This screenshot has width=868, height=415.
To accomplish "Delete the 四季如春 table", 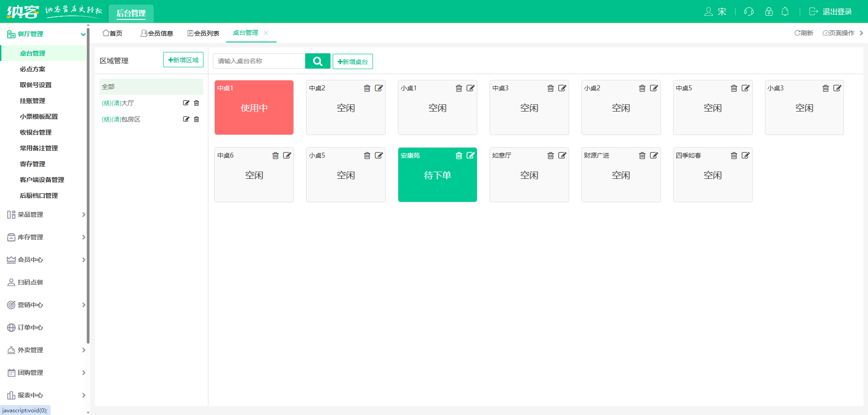I will [734, 156].
